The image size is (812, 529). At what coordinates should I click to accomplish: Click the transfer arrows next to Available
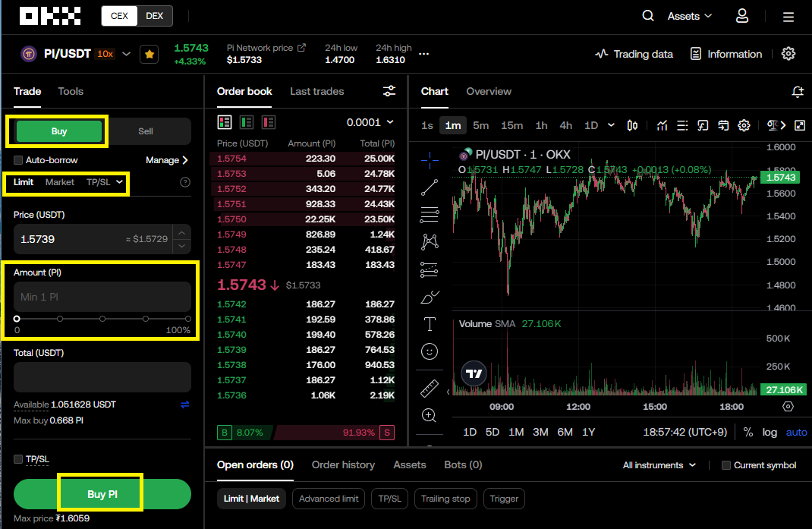(185, 404)
